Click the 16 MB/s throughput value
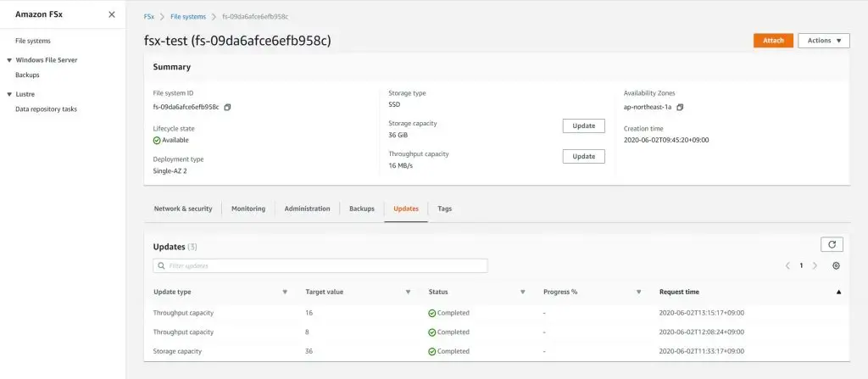The height and width of the screenshot is (379, 868). click(x=401, y=165)
